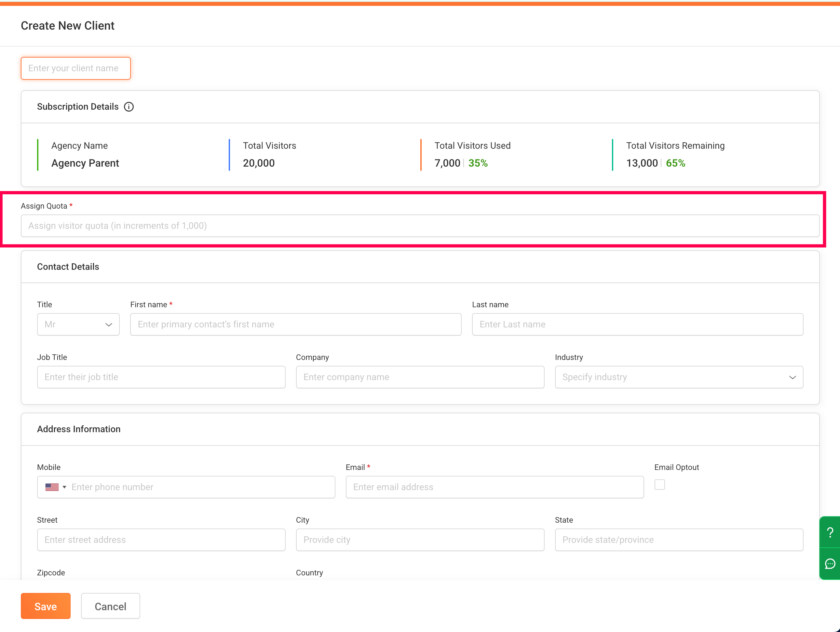Focus the Job Title input

(161, 377)
